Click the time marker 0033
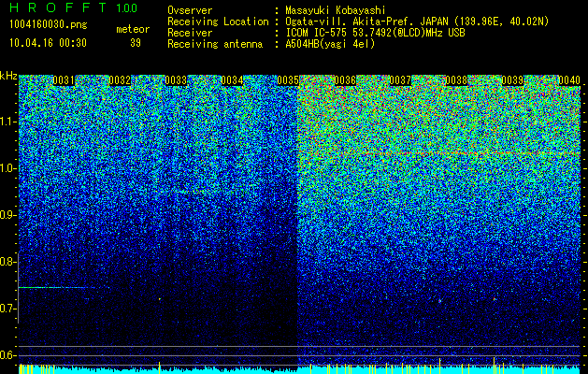The height and width of the screenshot is (374, 588). coord(176,80)
